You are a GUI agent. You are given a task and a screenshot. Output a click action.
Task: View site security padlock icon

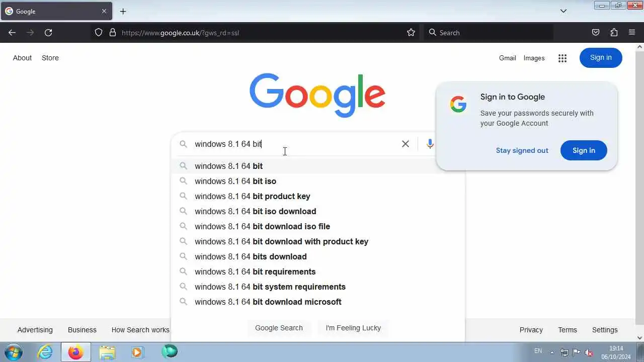(113, 33)
